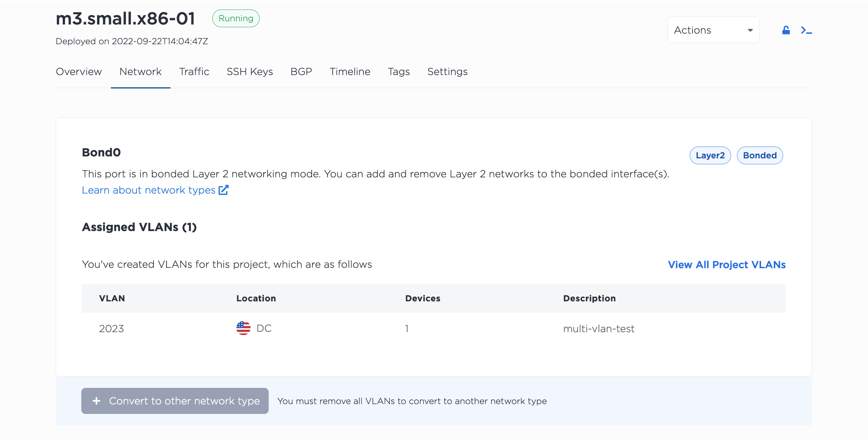Click the external link icon after network types

(224, 190)
